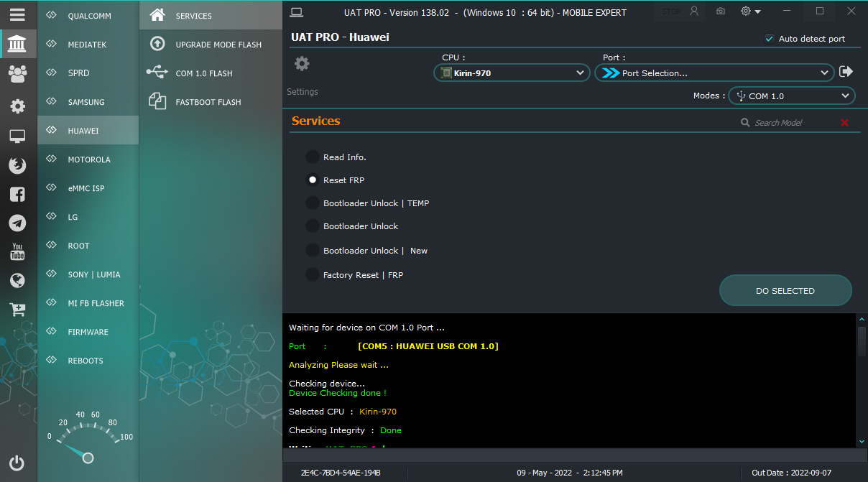Image resolution: width=868 pixels, height=482 pixels.
Task: Click the port refresh arrow icon
Action: [846, 71]
